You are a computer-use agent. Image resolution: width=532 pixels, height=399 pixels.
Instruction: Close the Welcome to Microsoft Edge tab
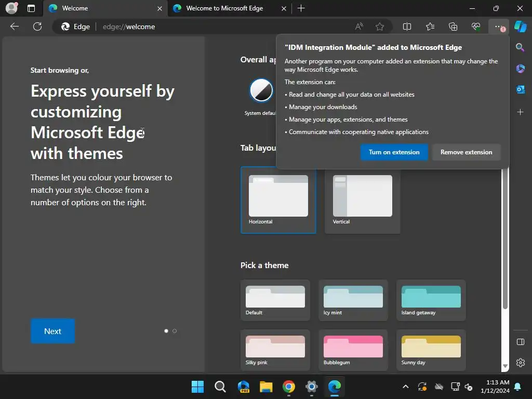[284, 8]
